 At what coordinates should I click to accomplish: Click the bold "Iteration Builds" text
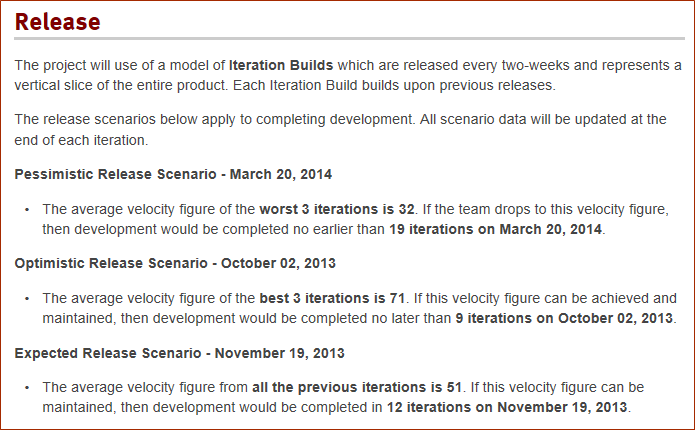[281, 65]
